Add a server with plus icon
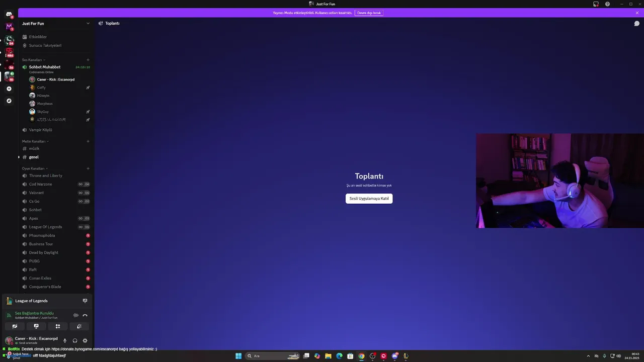The height and width of the screenshot is (362, 644). (9, 88)
